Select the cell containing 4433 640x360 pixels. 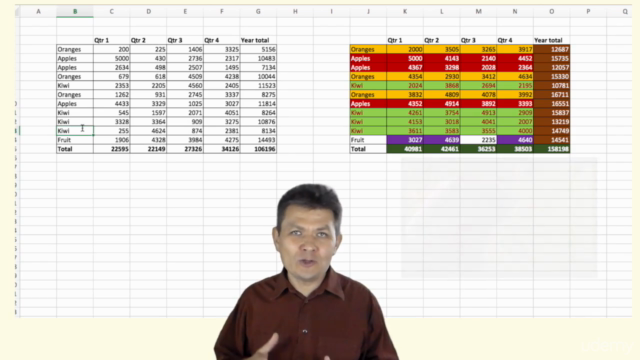[x=111, y=104]
